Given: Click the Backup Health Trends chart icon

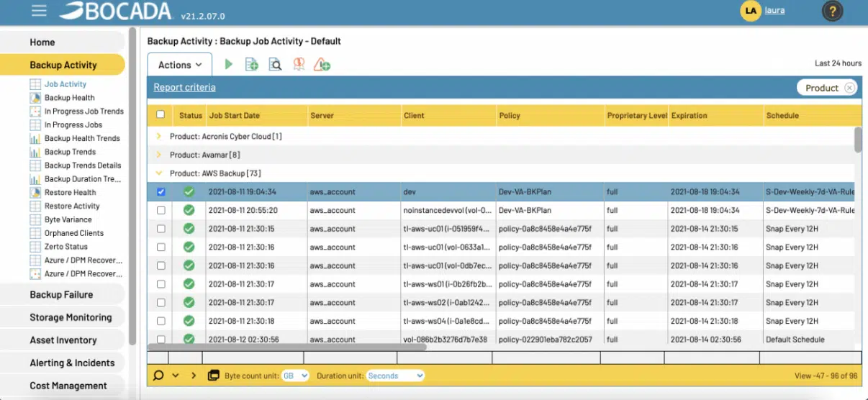Looking at the screenshot, I should (x=35, y=138).
